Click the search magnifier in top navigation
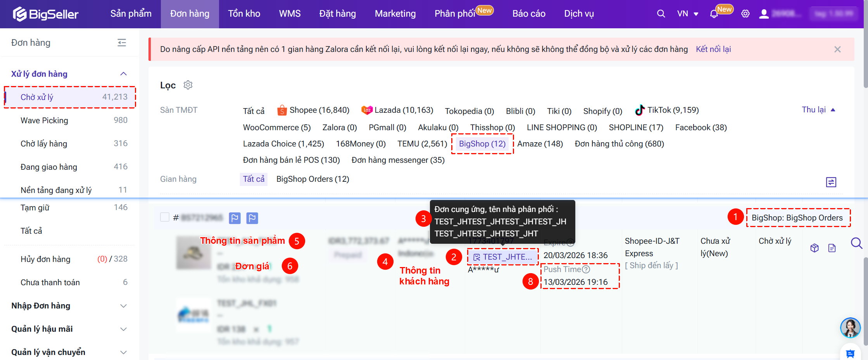Screen dimensions: 868x360 click(x=661, y=14)
